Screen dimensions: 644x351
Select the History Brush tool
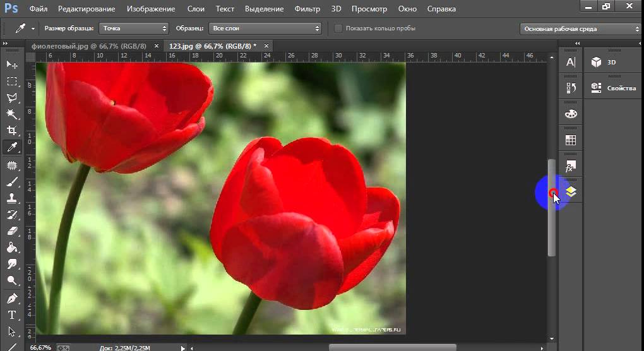click(x=12, y=215)
